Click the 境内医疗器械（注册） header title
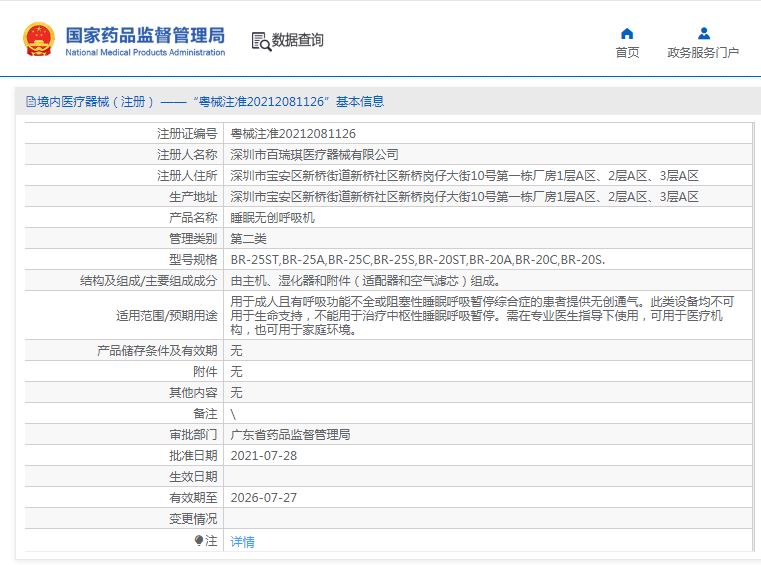The image size is (761, 565). point(97,102)
